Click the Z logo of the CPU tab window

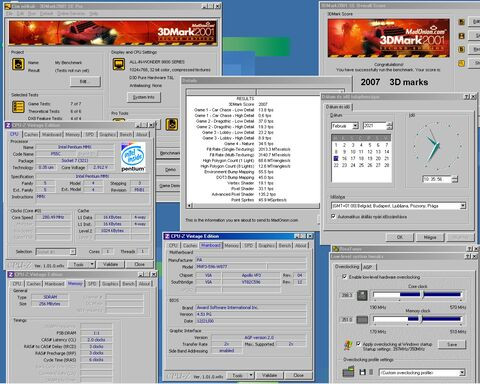click(9, 125)
